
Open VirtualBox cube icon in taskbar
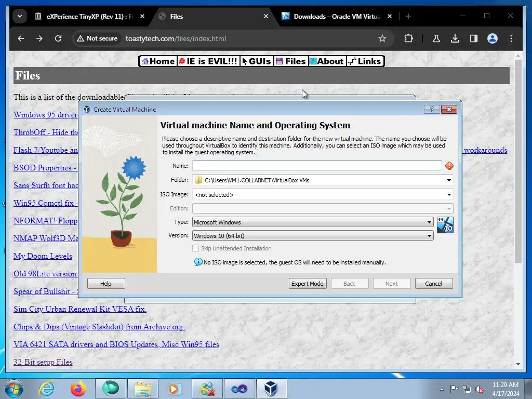[x=271, y=389]
